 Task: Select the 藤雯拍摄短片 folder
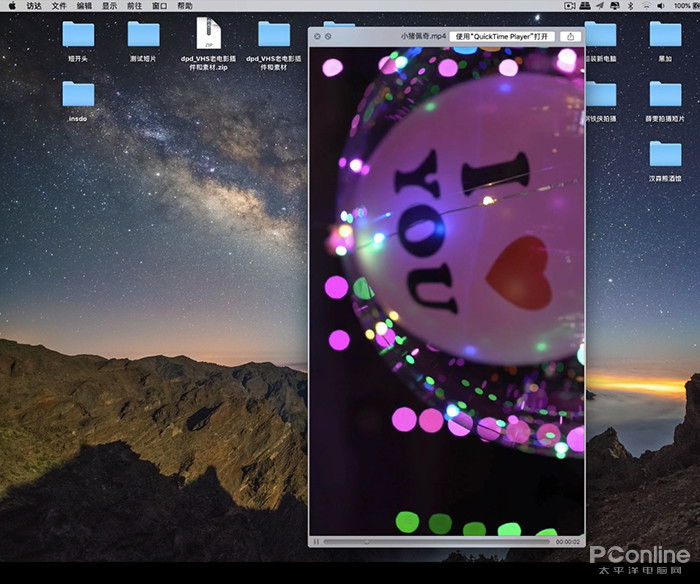[x=665, y=95]
